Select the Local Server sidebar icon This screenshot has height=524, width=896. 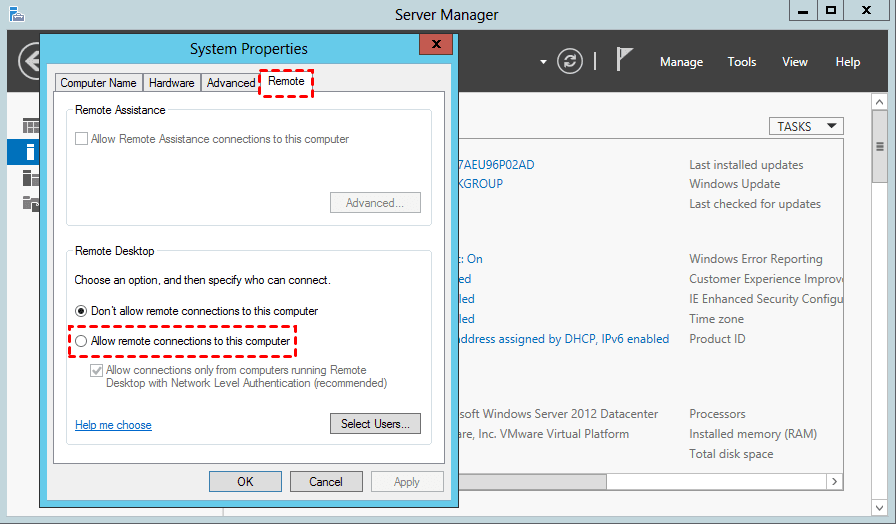pos(30,152)
